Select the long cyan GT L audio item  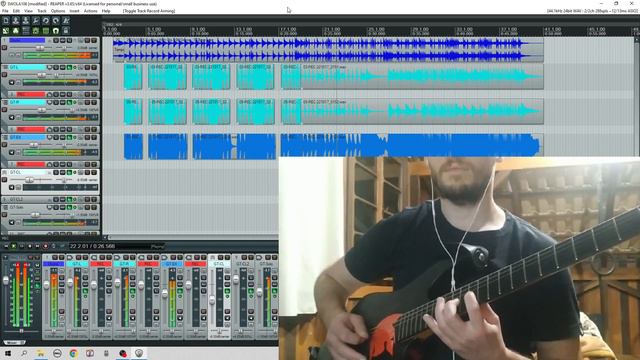pos(422,76)
